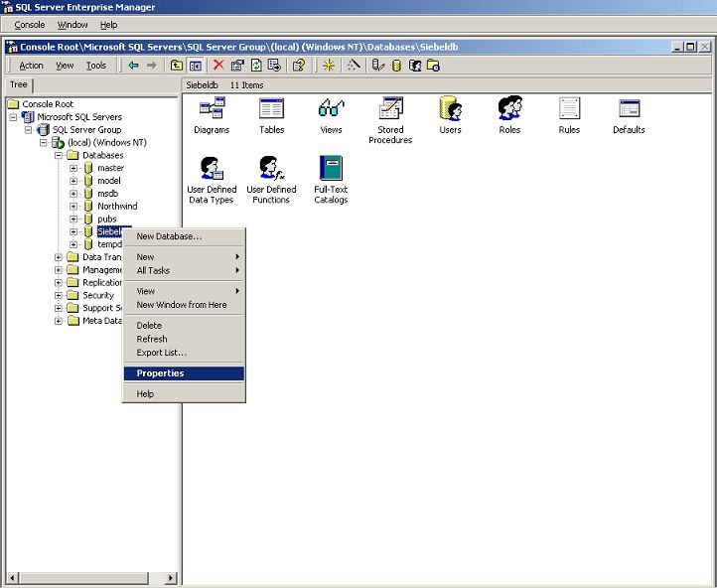Click the Back arrow toolbar icon
The image size is (717, 588).
[x=133, y=66]
